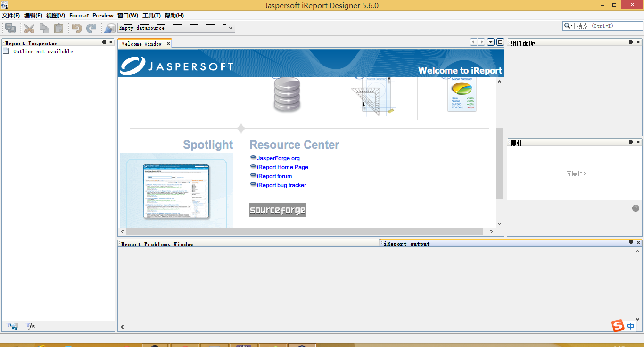Toggle the 组件面板 panel collapse control
644x347 pixels.
point(632,42)
